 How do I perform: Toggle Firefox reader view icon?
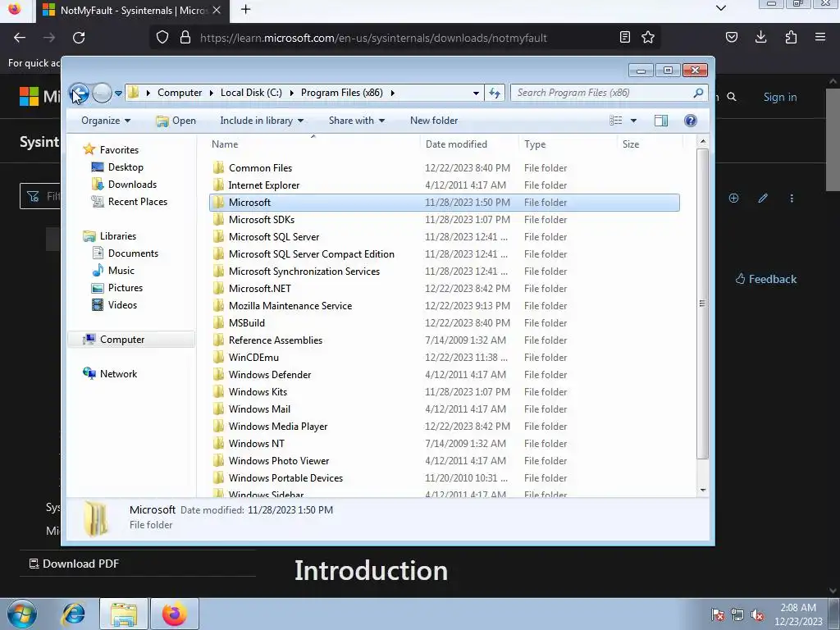click(x=624, y=38)
